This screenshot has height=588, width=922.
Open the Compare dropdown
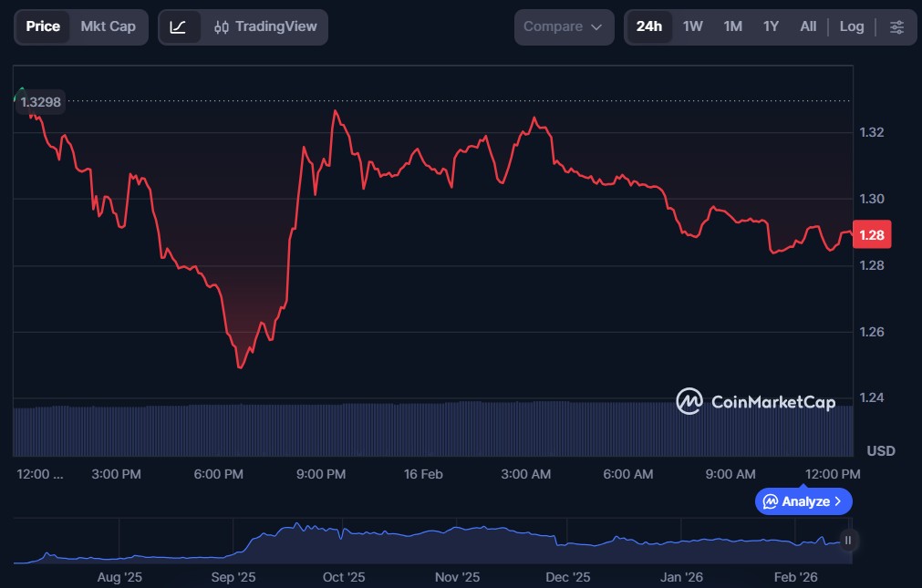pos(563,27)
